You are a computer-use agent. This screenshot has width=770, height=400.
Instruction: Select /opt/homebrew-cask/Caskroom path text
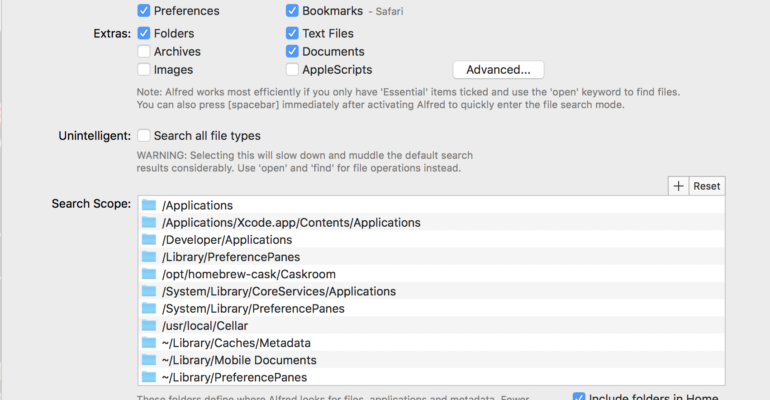pyautogui.click(x=249, y=274)
